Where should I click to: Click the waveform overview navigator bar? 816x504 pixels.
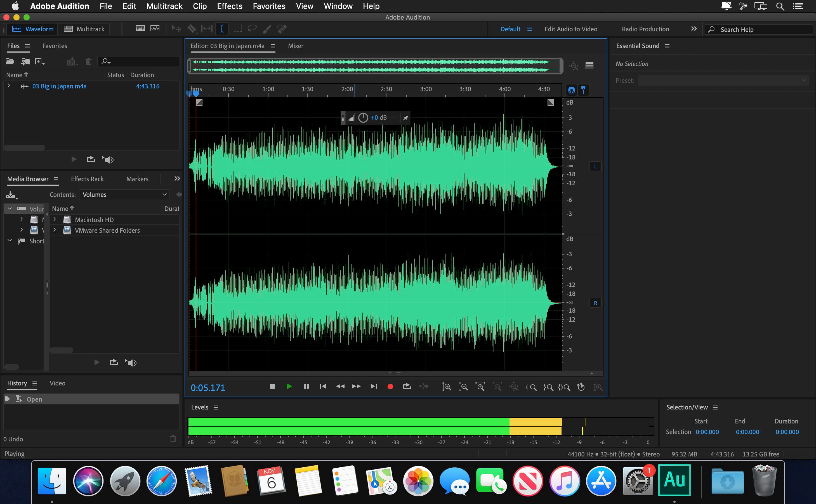[x=375, y=66]
